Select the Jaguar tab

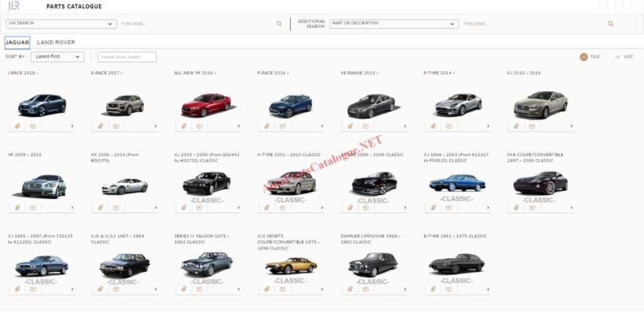click(x=17, y=42)
